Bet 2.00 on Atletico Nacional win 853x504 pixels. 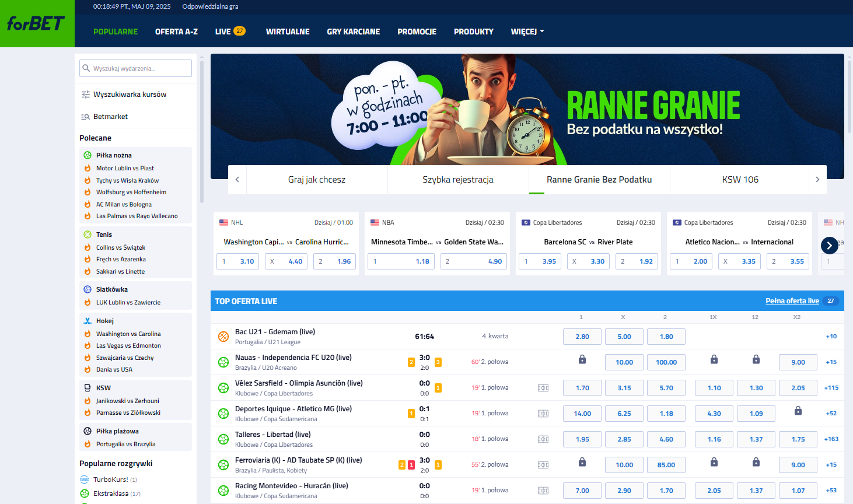[x=691, y=261]
